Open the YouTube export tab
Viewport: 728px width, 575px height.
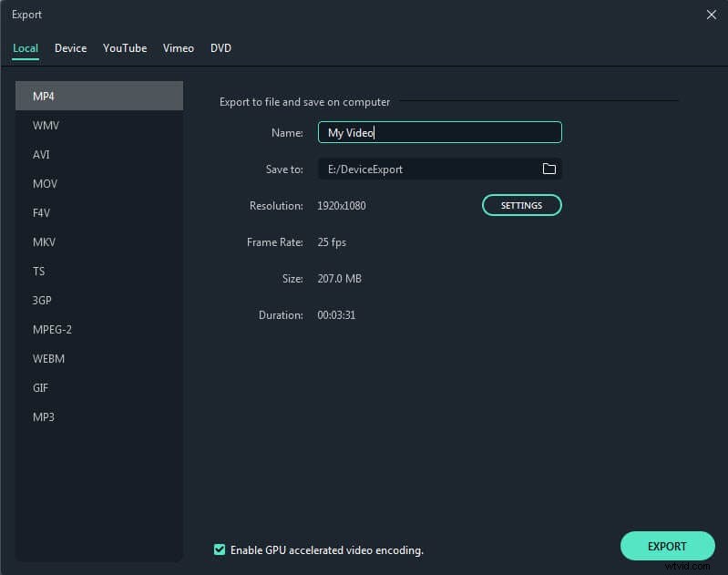point(125,48)
